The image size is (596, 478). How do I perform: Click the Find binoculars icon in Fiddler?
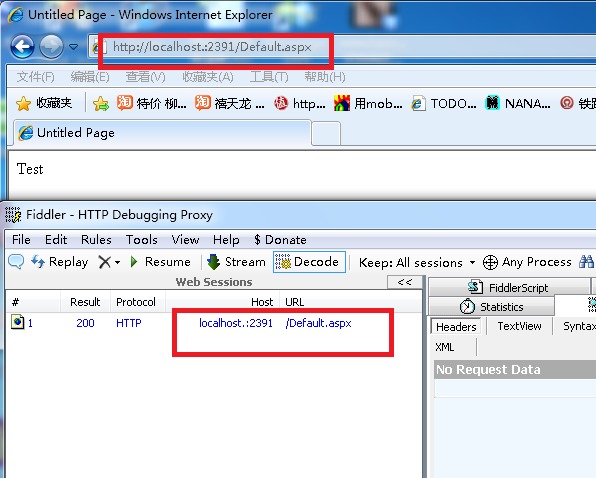coord(586,262)
